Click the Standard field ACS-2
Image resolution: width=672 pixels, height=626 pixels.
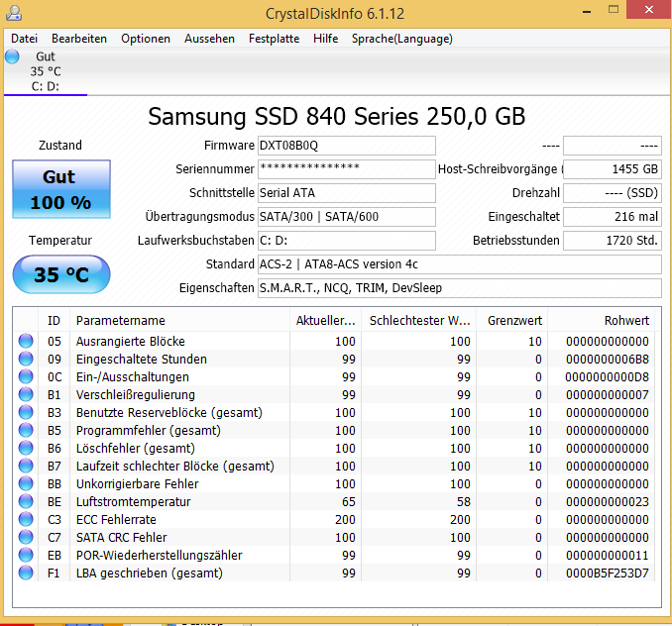(x=460, y=264)
